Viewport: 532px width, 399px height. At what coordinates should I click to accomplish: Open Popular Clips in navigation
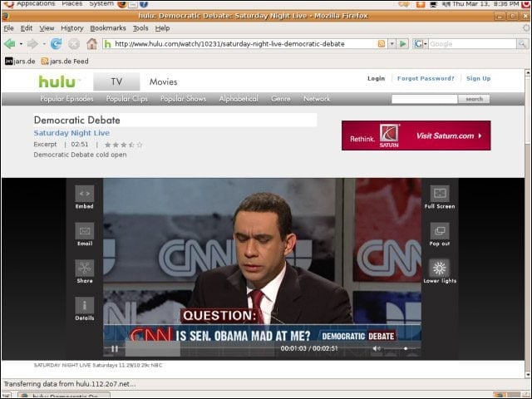[x=127, y=99]
